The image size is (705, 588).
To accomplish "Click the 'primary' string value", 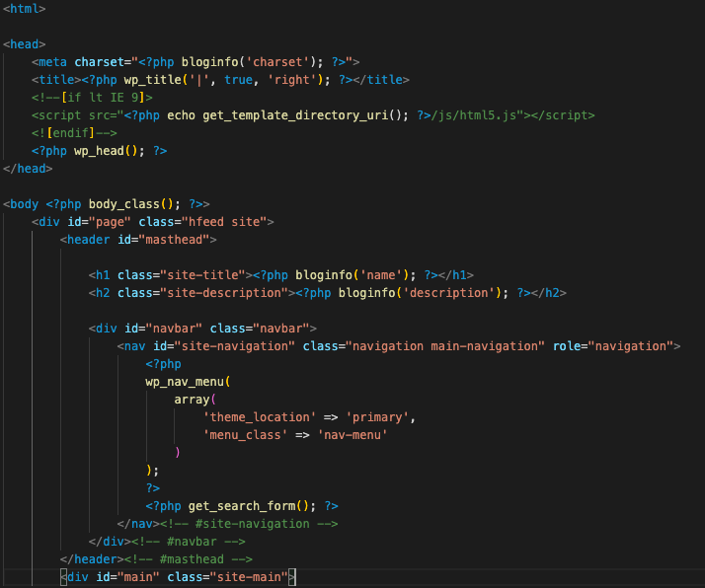I will click(377, 417).
